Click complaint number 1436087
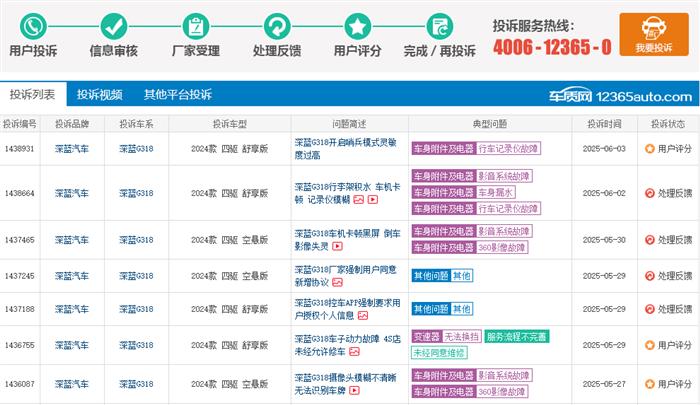Image resolution: width=700 pixels, height=405 pixels. tap(20, 384)
